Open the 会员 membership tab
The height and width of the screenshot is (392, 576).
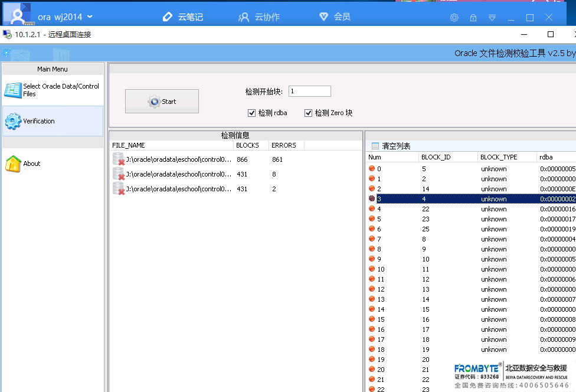click(x=335, y=17)
